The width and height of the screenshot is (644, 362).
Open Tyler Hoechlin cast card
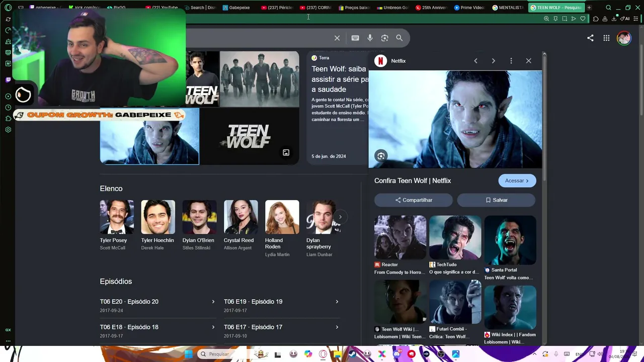[x=158, y=225]
